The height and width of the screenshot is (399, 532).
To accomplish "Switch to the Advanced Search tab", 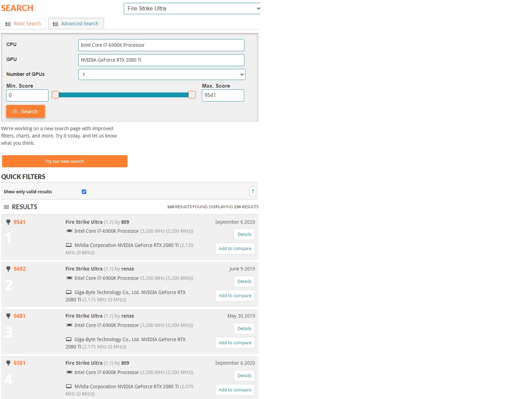I will 76,24.
